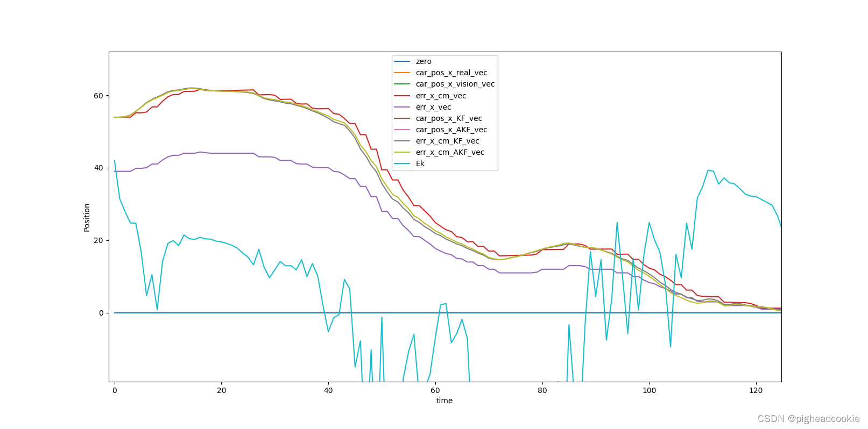The width and height of the screenshot is (868, 429).
Task: Click the y-axis tick label '40'
Action: click(x=98, y=168)
